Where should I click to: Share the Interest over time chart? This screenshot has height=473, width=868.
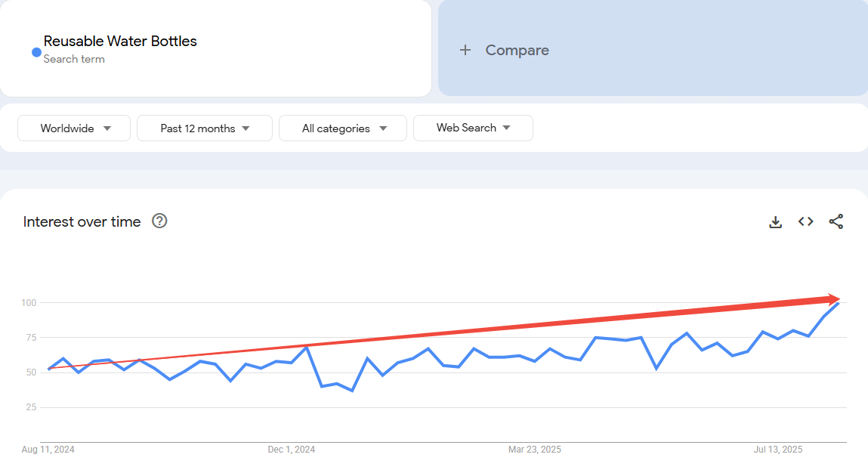click(836, 221)
